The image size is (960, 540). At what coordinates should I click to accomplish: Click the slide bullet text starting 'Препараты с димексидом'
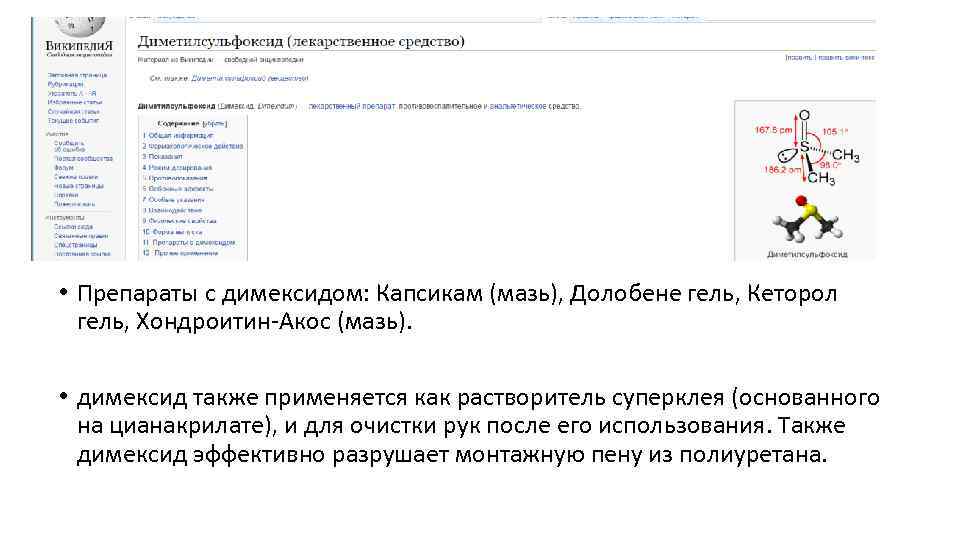pos(457,307)
